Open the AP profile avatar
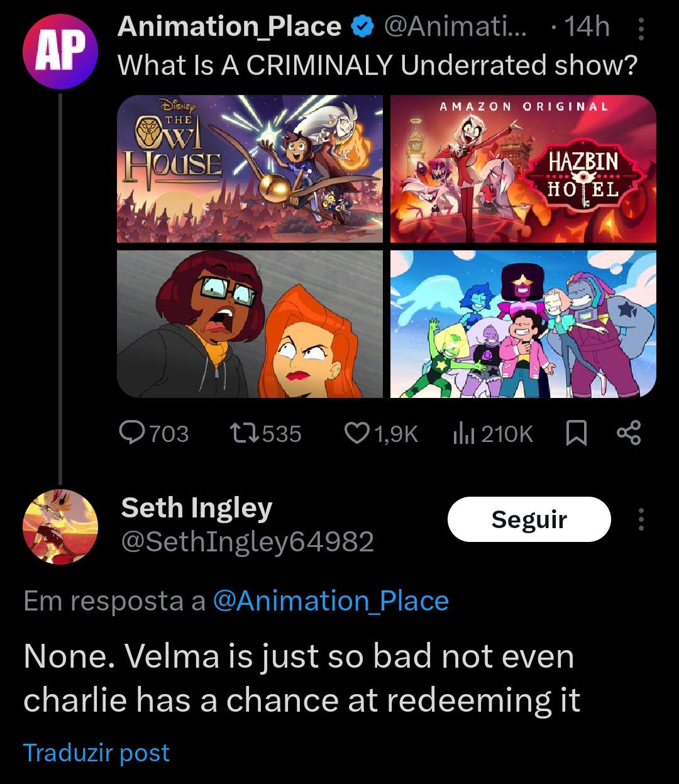The width and height of the screenshot is (679, 784). pyautogui.click(x=60, y=52)
